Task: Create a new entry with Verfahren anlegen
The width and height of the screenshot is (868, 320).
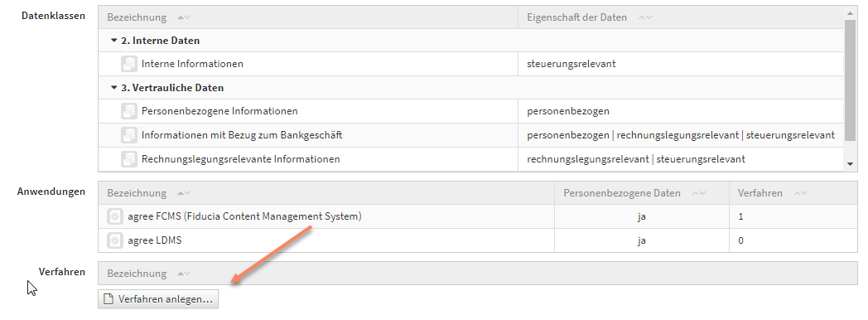Action: tap(158, 299)
